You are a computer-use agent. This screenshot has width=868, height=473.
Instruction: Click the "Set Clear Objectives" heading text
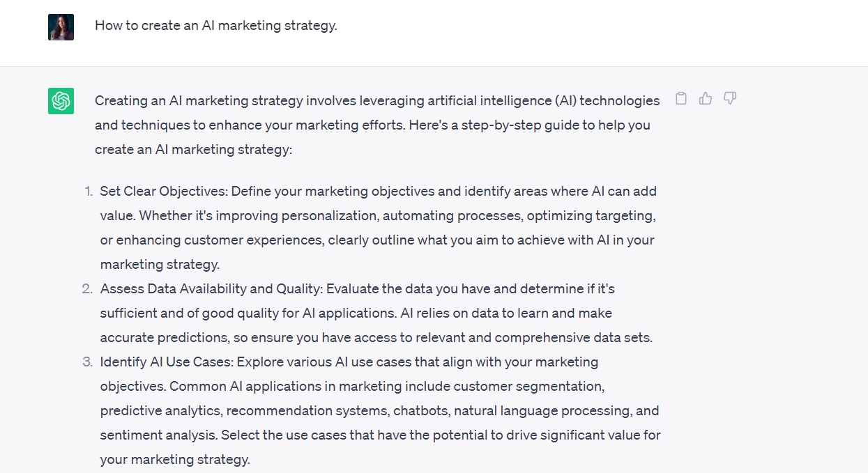(164, 192)
